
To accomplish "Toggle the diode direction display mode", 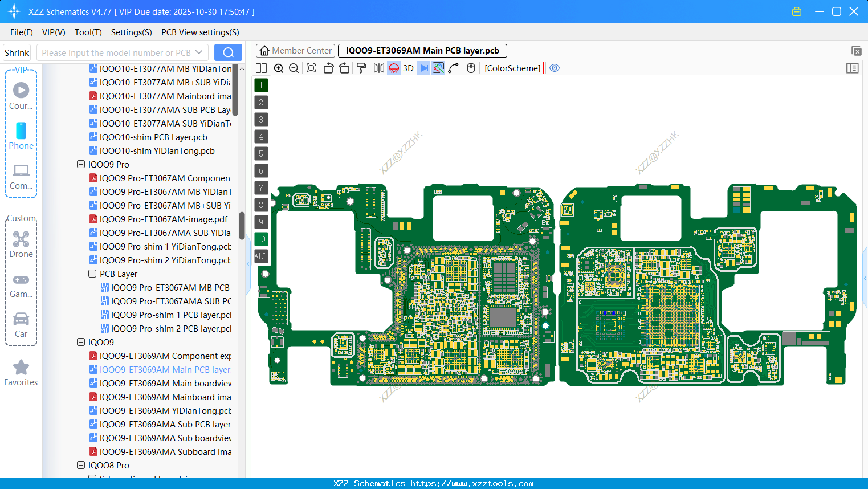I will pyautogui.click(x=423, y=68).
